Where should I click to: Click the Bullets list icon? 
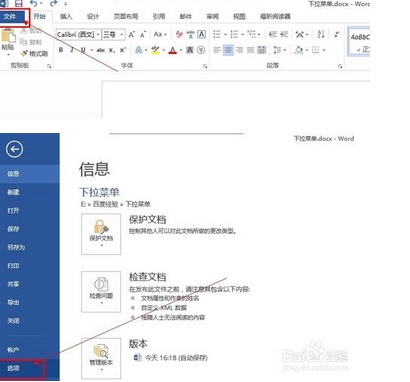(217, 34)
